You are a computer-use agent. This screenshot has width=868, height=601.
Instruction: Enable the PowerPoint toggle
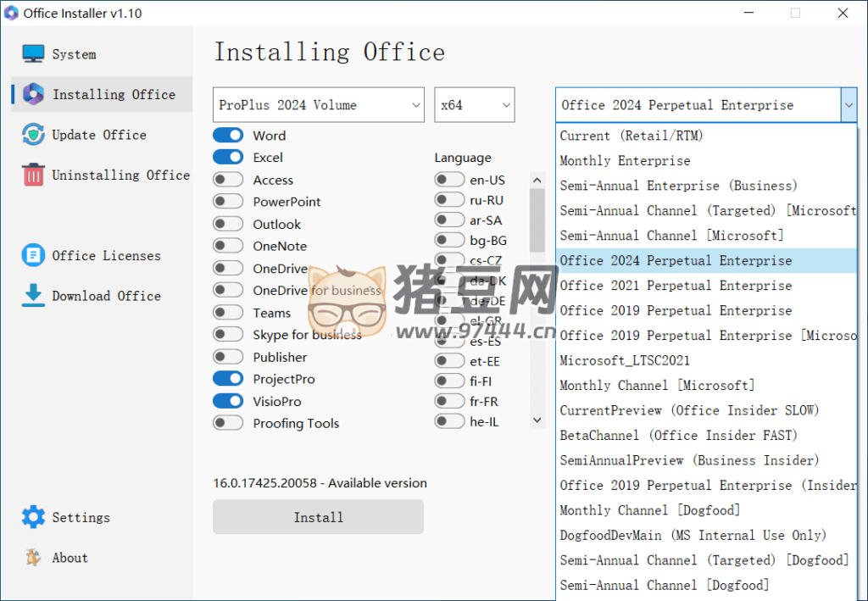click(228, 202)
